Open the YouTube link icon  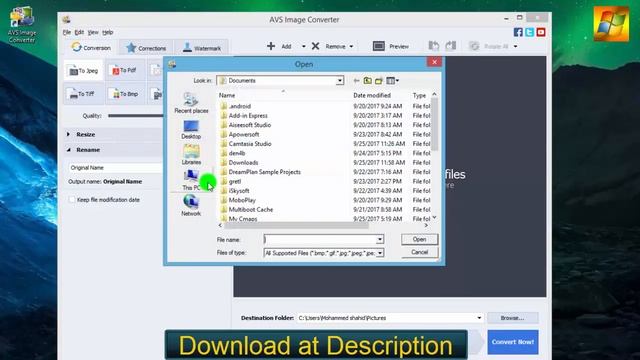(541, 32)
